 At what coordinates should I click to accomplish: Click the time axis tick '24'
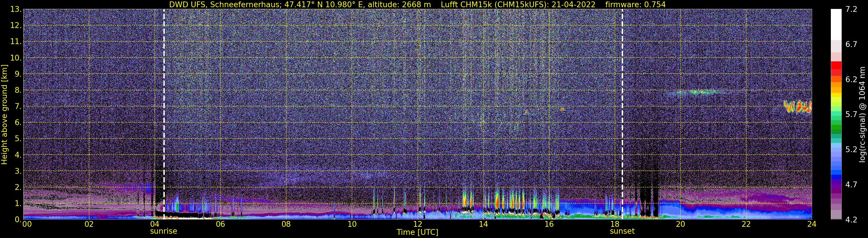tap(812, 224)
